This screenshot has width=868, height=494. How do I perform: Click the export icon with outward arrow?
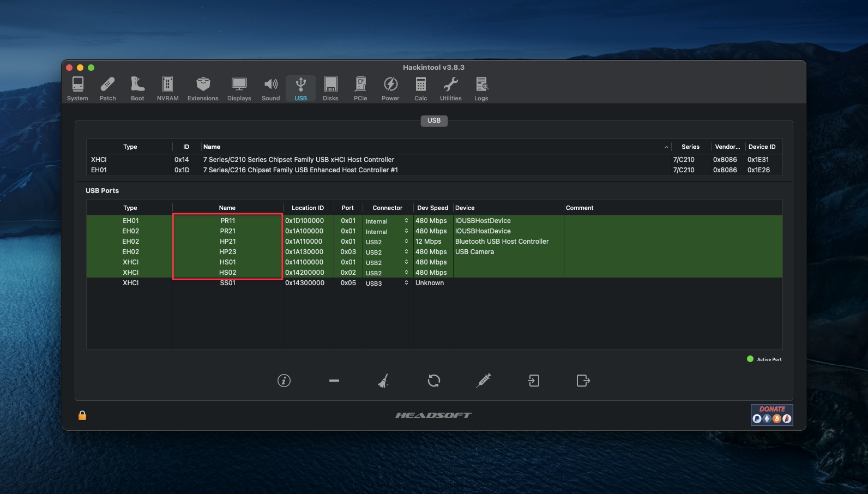pyautogui.click(x=583, y=381)
